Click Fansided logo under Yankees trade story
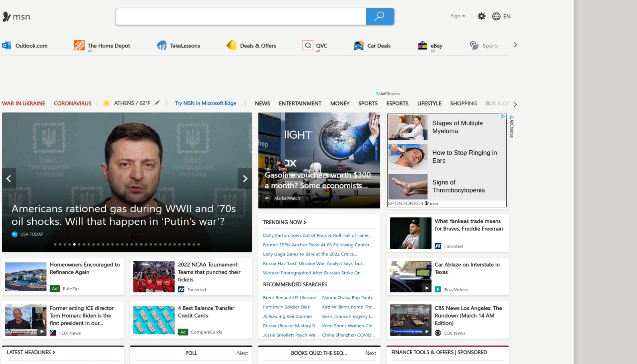 pyautogui.click(x=438, y=246)
